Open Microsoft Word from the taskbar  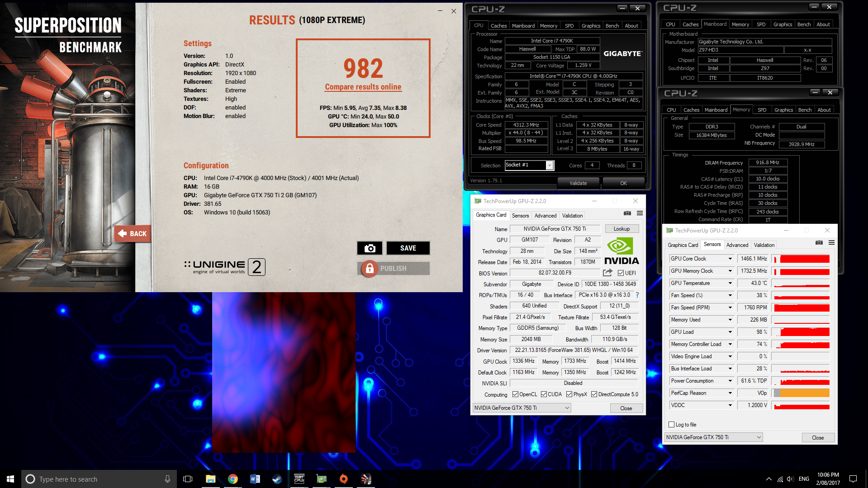point(255,479)
